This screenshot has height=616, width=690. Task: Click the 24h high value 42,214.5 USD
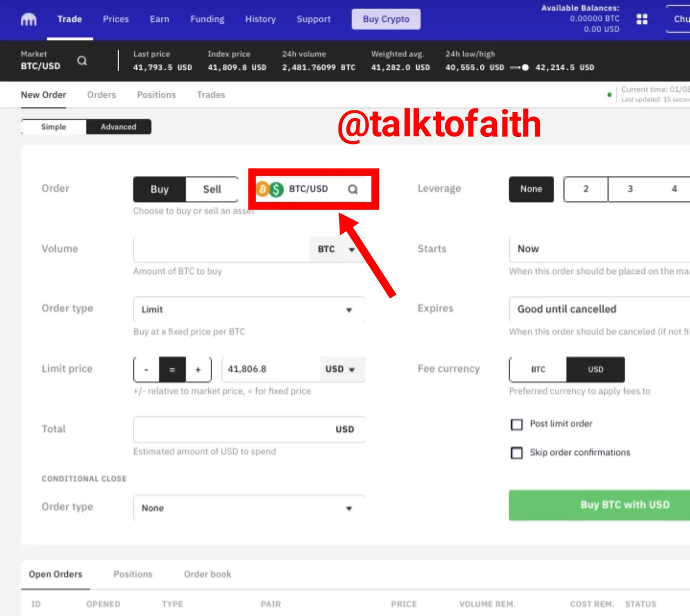pyautogui.click(x=565, y=67)
